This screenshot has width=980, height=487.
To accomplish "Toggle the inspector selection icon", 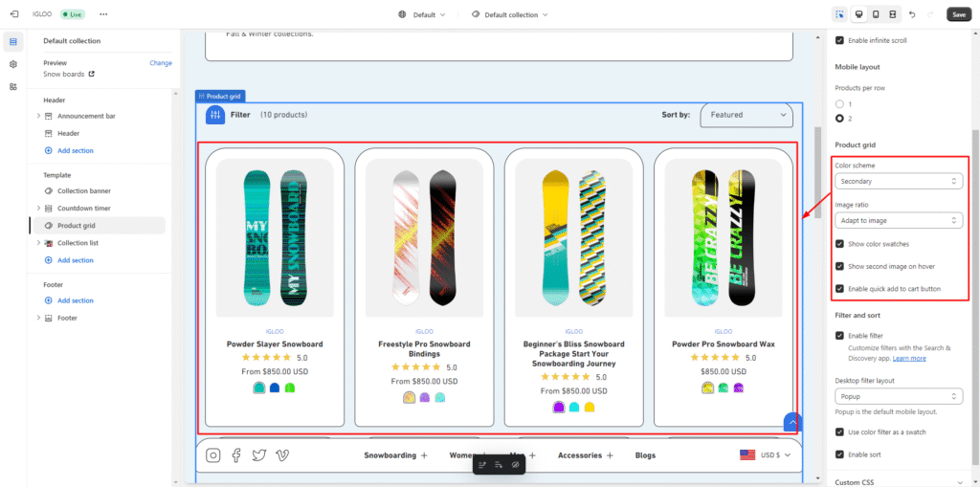I will [839, 14].
